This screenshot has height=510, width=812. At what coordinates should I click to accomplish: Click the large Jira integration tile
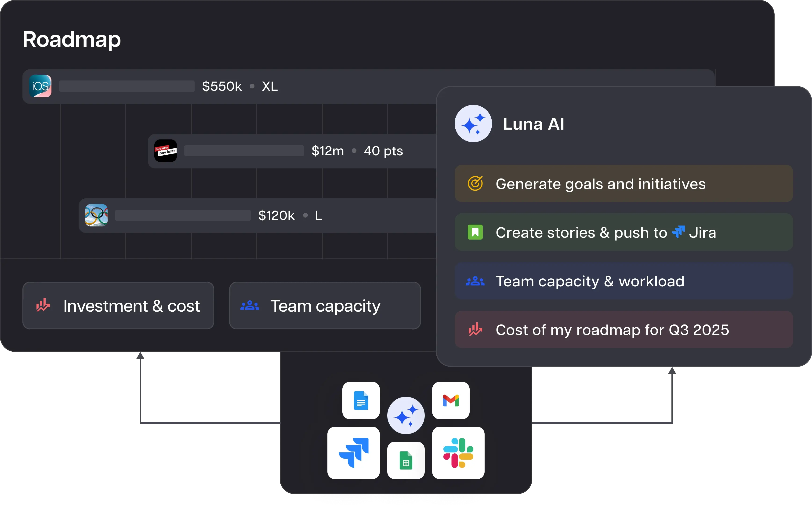353,453
